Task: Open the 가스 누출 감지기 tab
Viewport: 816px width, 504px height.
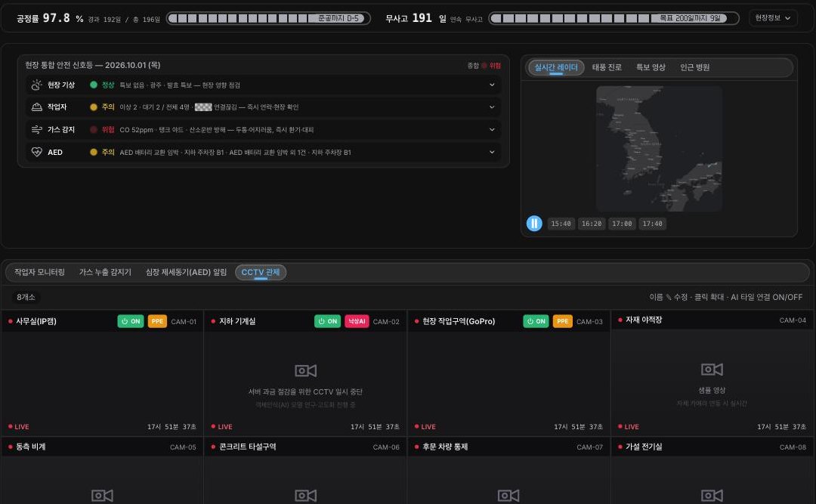Action: [105, 272]
